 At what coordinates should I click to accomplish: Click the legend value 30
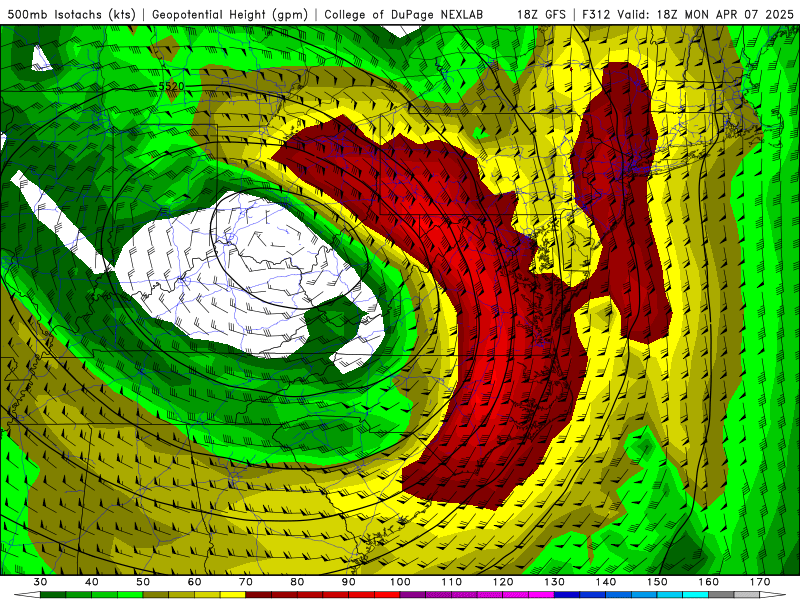[x=40, y=582]
